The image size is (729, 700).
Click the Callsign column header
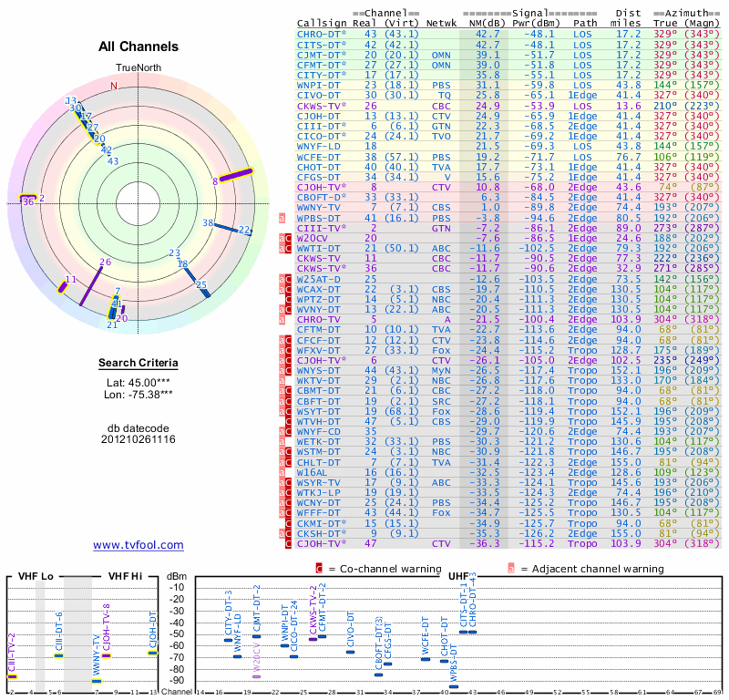[x=322, y=23]
